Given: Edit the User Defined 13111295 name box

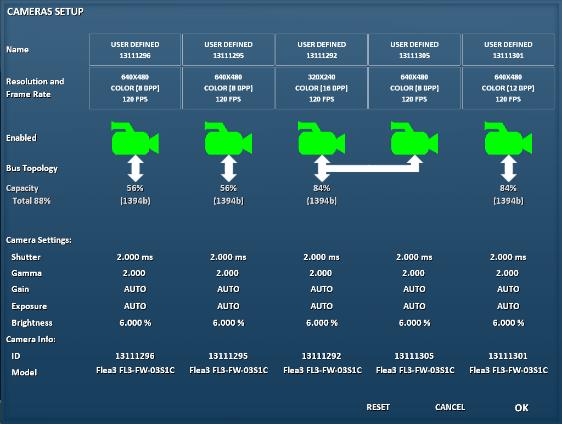Looking at the screenshot, I should pyautogui.click(x=228, y=50).
